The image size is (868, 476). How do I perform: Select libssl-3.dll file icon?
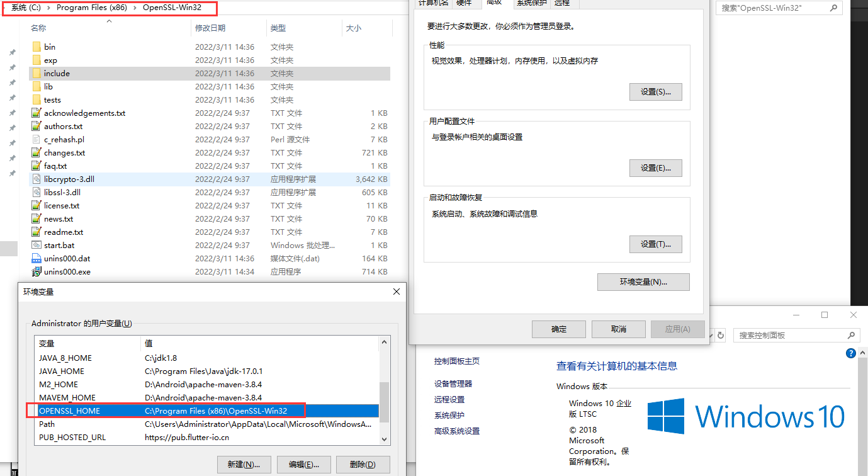click(37, 192)
